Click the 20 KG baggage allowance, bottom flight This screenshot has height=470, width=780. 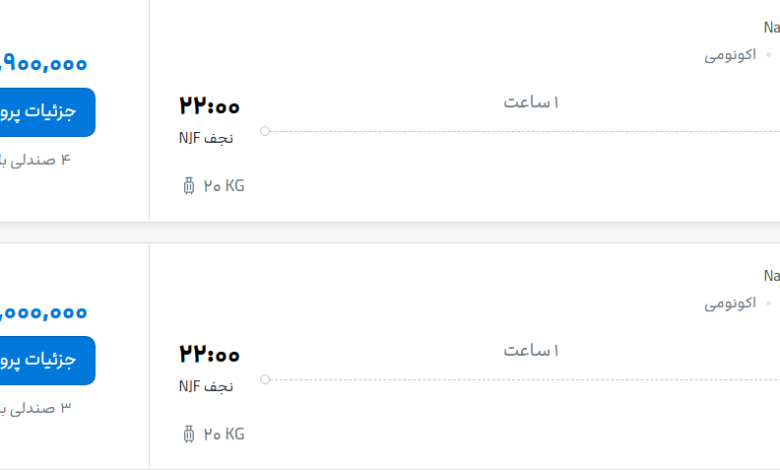pos(224,434)
